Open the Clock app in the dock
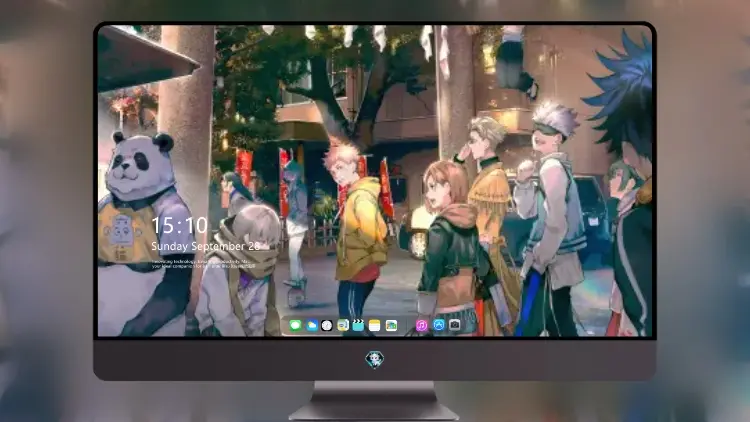The height and width of the screenshot is (422, 750). [327, 325]
